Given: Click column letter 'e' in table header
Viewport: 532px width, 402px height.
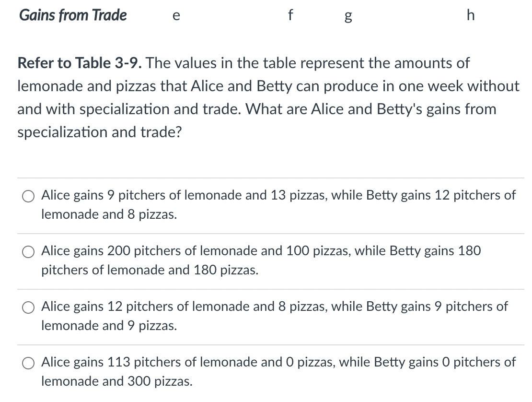Looking at the screenshot, I should [x=176, y=16].
